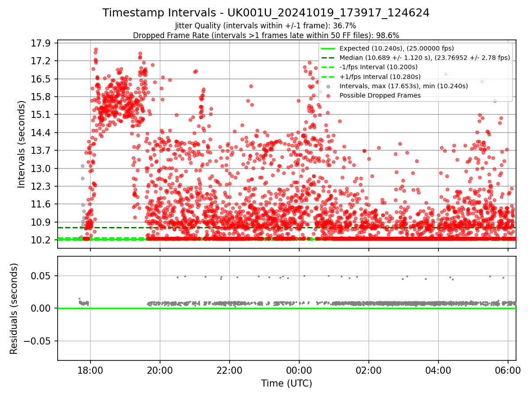Select the Jitter Quality 36.7% subtitle
Screen dimensions: 532x399
click(266, 26)
